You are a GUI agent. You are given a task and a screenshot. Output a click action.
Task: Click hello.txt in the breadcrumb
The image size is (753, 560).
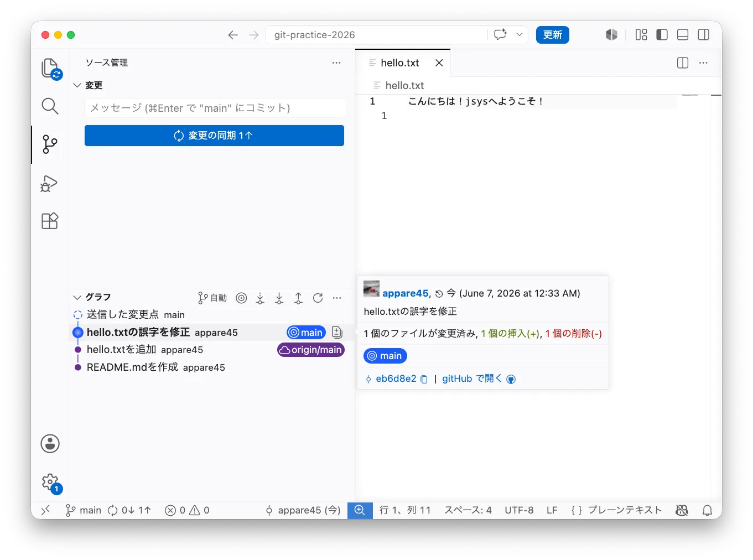404,85
